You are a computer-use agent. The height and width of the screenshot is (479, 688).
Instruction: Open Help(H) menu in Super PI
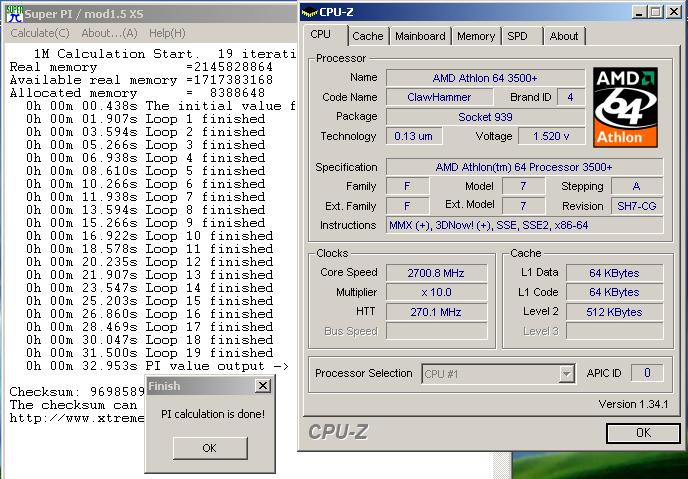point(167,33)
